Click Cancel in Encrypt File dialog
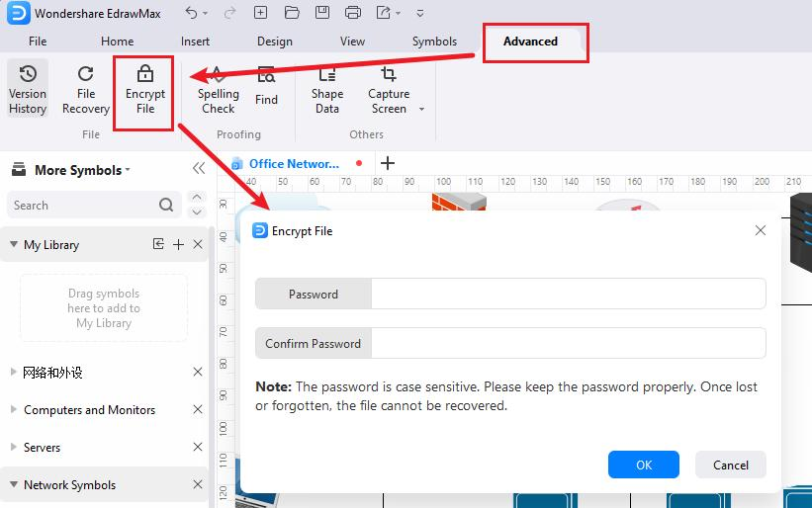 click(730, 465)
